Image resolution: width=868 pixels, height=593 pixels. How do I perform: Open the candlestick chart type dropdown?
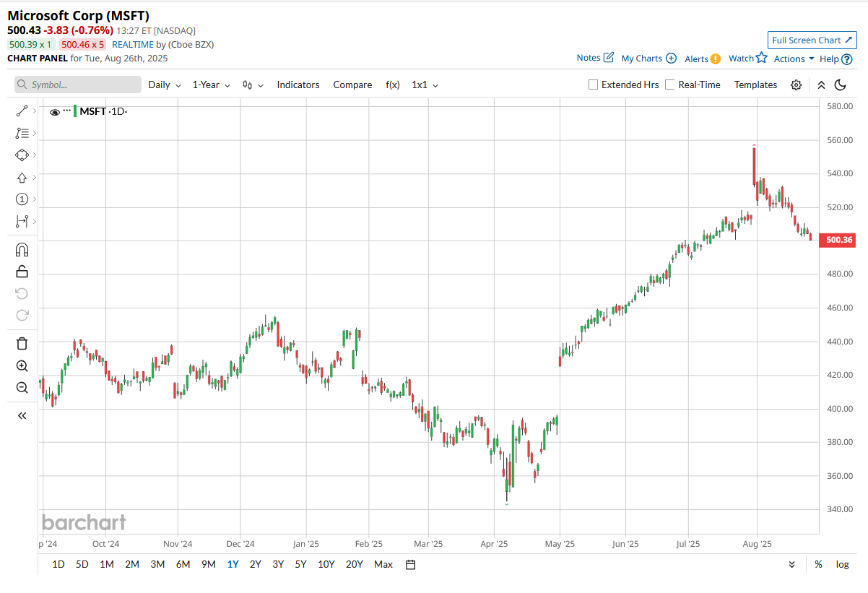click(x=253, y=85)
